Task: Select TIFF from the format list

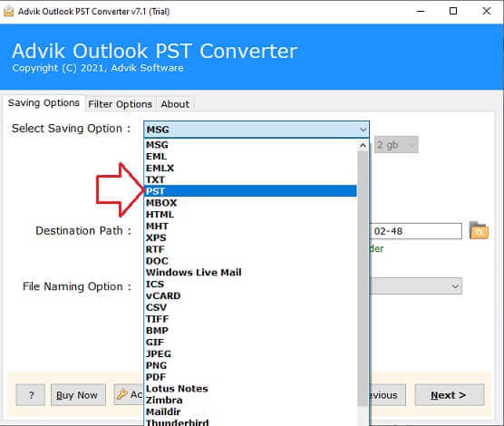Action: (x=251, y=319)
